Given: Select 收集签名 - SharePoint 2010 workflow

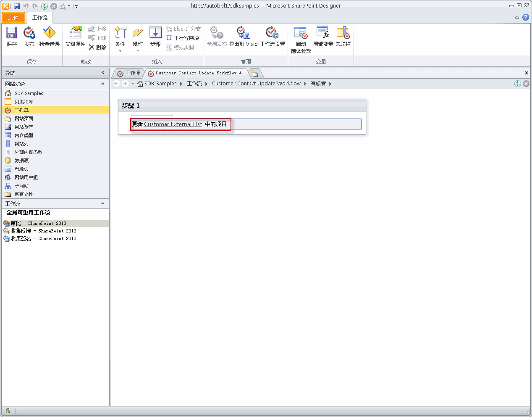Looking at the screenshot, I should pos(55,238).
